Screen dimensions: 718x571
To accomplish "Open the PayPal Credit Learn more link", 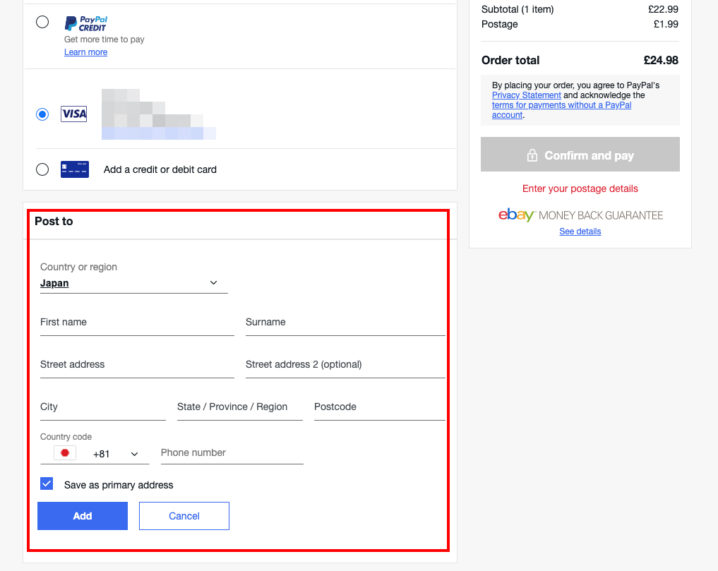I will coord(86,52).
